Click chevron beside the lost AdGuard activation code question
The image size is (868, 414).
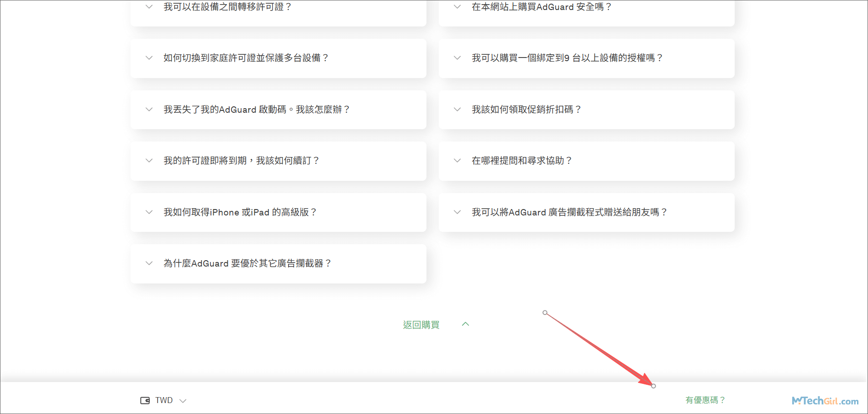tap(149, 110)
